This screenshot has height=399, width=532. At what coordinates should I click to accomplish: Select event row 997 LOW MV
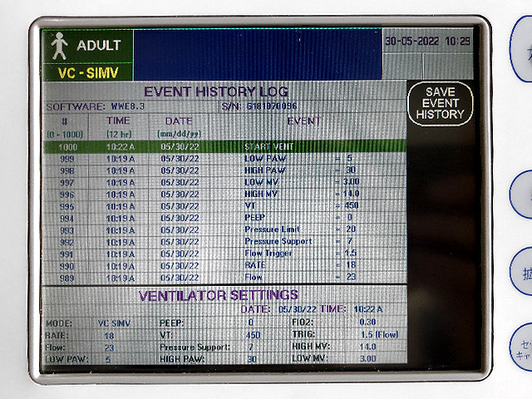tap(224, 182)
